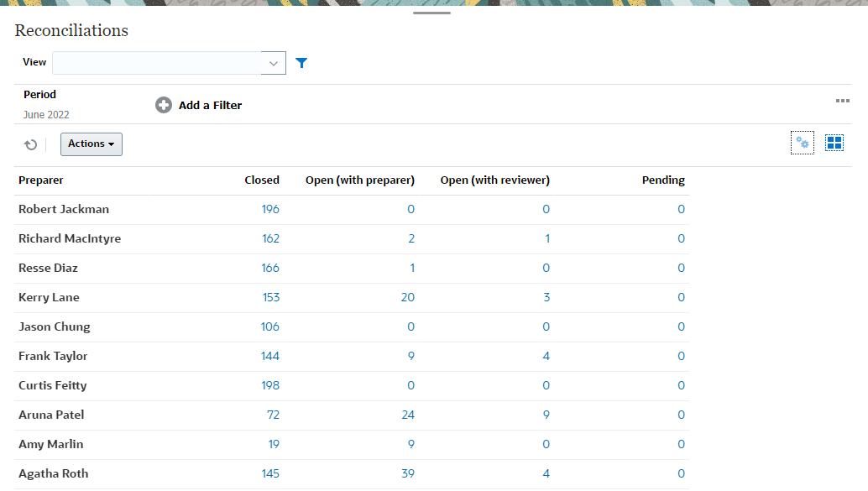Click Frank Taylor's 144 closed count
This screenshot has width=868, height=491.
270,356
